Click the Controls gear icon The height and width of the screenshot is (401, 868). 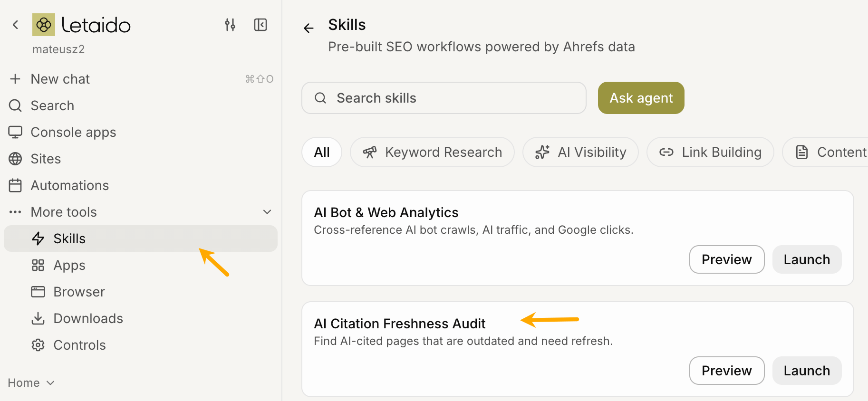coord(38,345)
